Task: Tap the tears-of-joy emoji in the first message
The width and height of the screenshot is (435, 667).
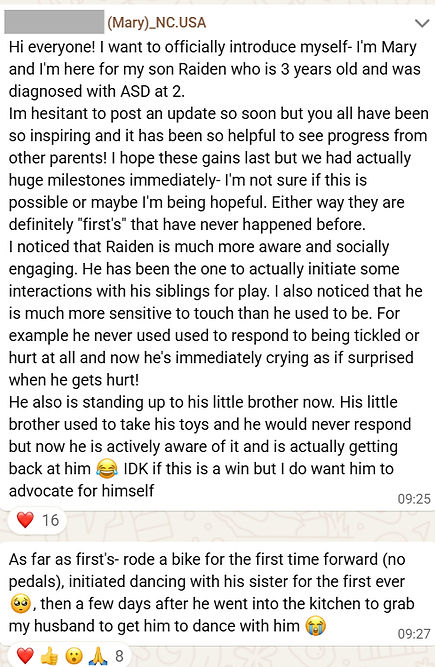Action: click(x=107, y=468)
